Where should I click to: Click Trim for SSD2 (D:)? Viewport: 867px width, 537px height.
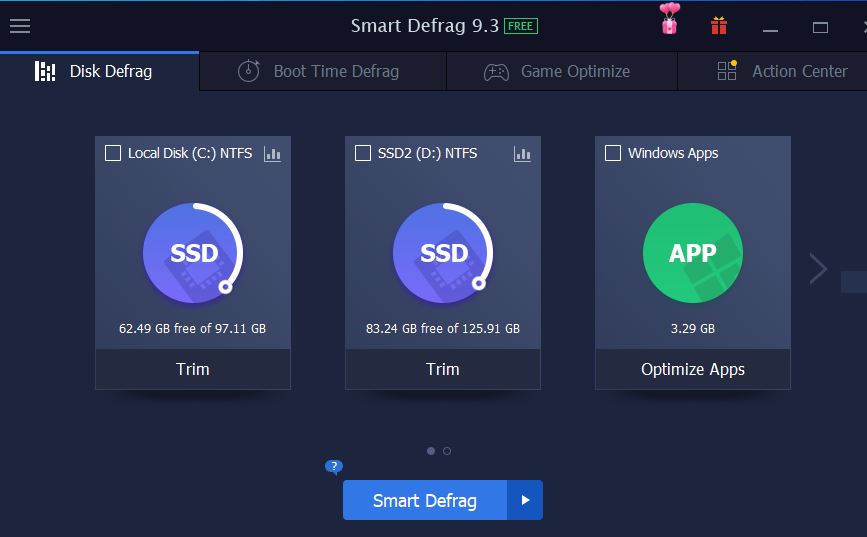click(443, 369)
